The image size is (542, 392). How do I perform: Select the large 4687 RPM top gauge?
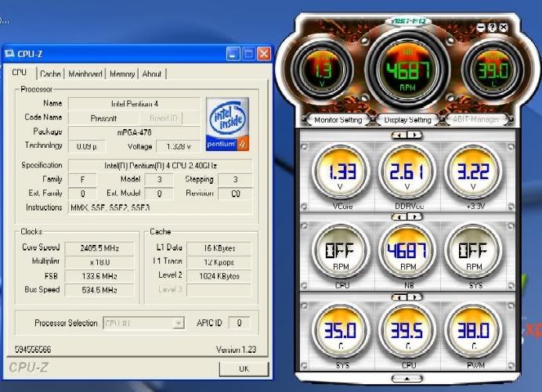click(x=408, y=70)
